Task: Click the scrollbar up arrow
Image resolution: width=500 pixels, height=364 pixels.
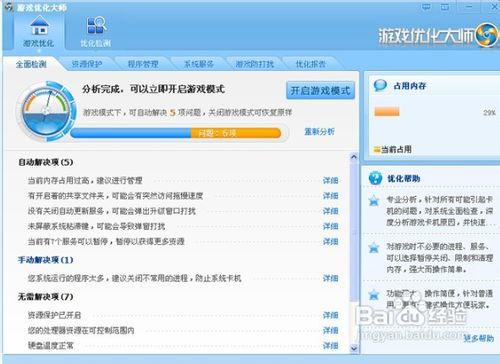Action: click(354, 156)
